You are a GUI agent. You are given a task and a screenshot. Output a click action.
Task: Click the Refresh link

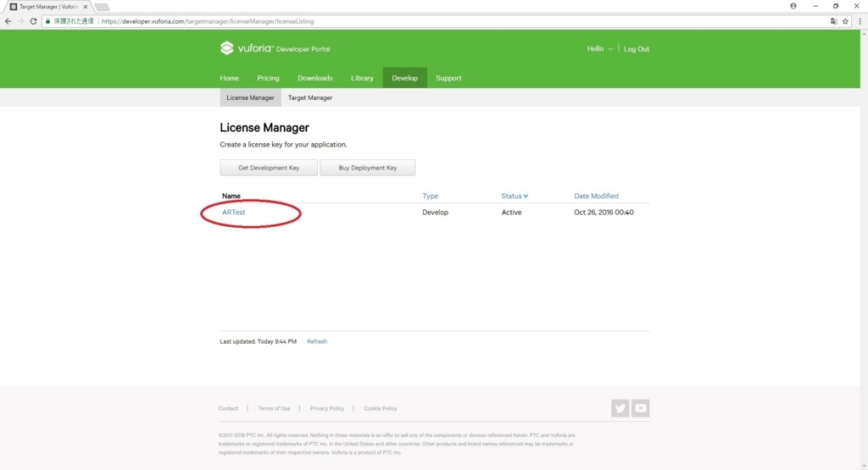317,342
